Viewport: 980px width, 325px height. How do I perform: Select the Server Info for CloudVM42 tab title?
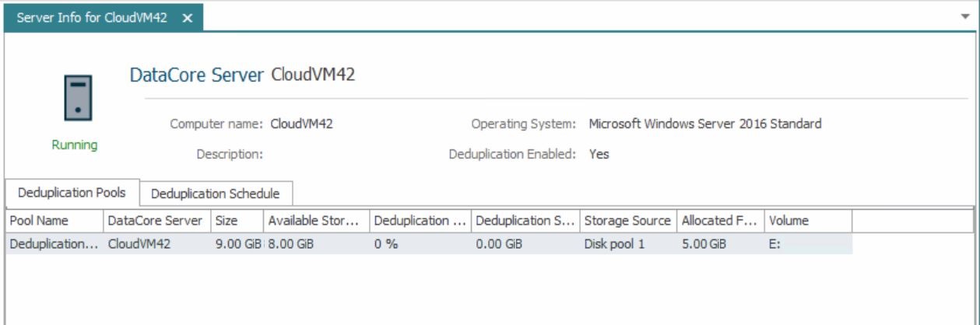coord(92,18)
